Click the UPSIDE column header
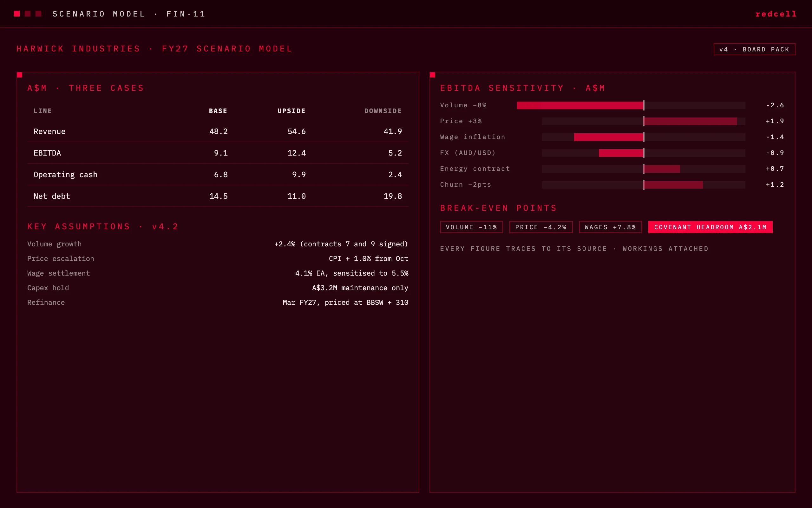Image resolution: width=812 pixels, height=508 pixels. [291, 111]
